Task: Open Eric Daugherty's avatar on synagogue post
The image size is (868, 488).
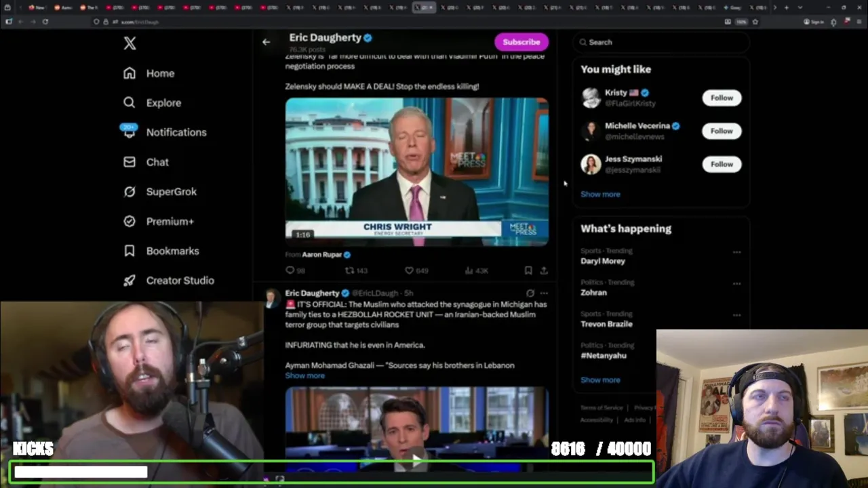Action: 271,299
